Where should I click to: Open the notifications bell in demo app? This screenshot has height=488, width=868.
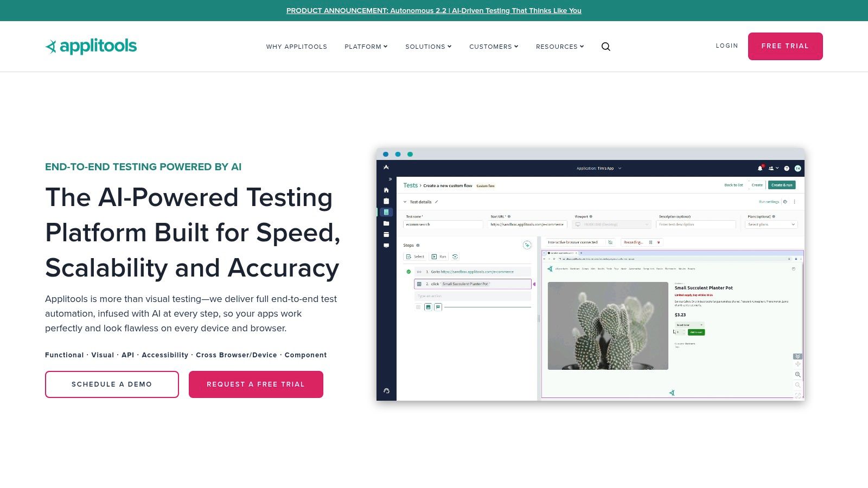[x=761, y=168]
